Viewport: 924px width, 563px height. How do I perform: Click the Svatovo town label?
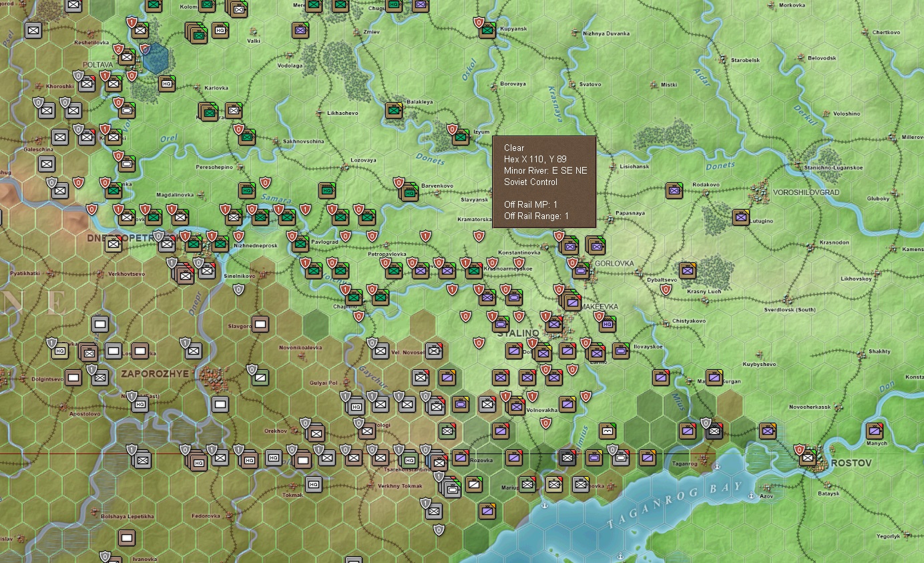click(x=590, y=85)
